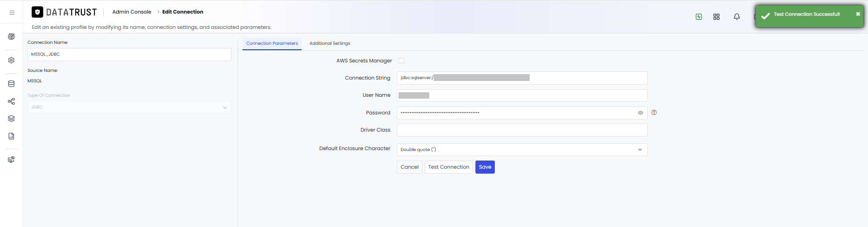Open the settings gear in sidebar
The image size is (868, 227).
click(x=11, y=60)
